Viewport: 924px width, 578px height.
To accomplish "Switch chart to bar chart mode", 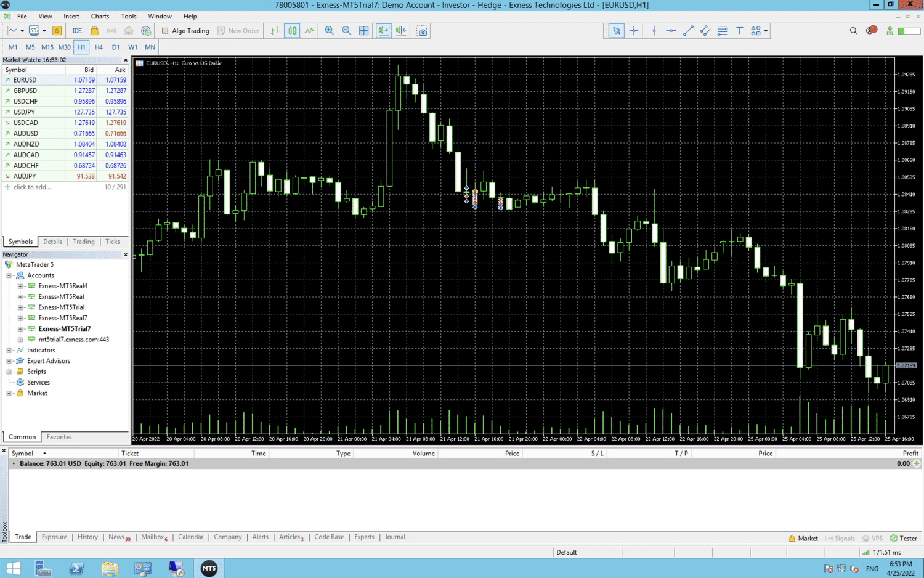I will coord(275,31).
